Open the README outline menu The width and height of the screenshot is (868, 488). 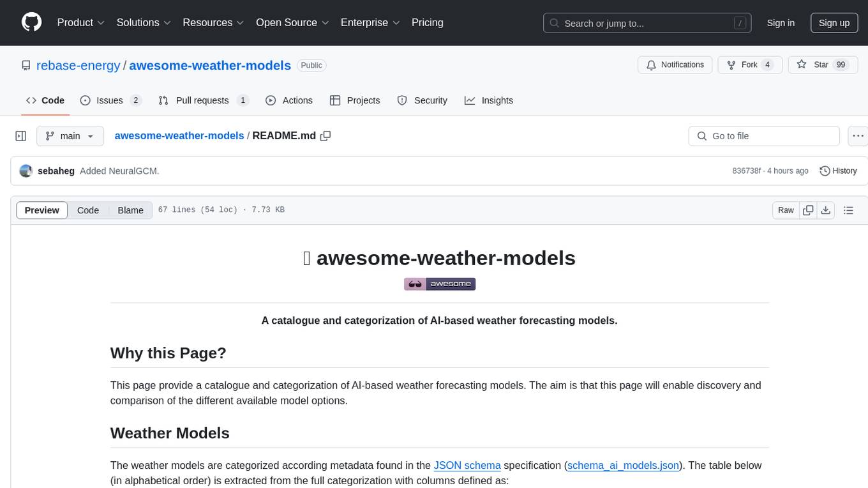coord(848,210)
